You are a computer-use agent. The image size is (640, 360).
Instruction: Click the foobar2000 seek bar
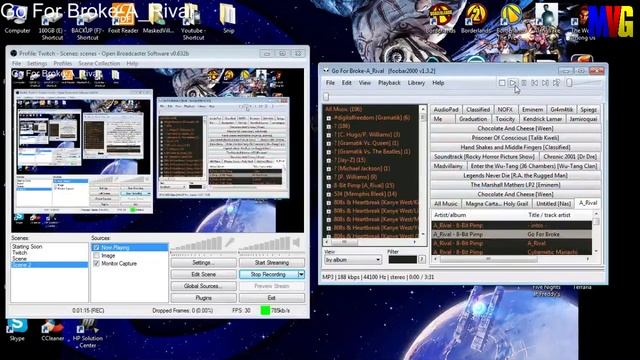tap(464, 97)
